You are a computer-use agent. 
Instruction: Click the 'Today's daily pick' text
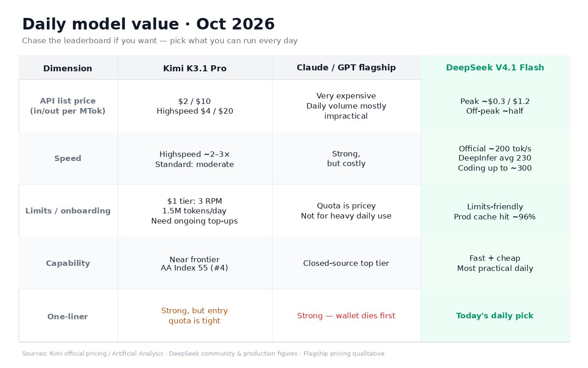coord(495,316)
